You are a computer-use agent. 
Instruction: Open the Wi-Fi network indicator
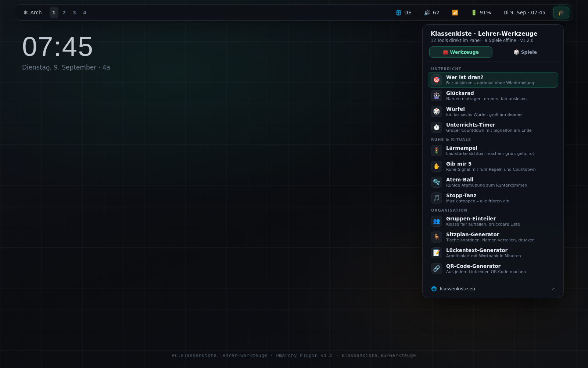point(455,13)
